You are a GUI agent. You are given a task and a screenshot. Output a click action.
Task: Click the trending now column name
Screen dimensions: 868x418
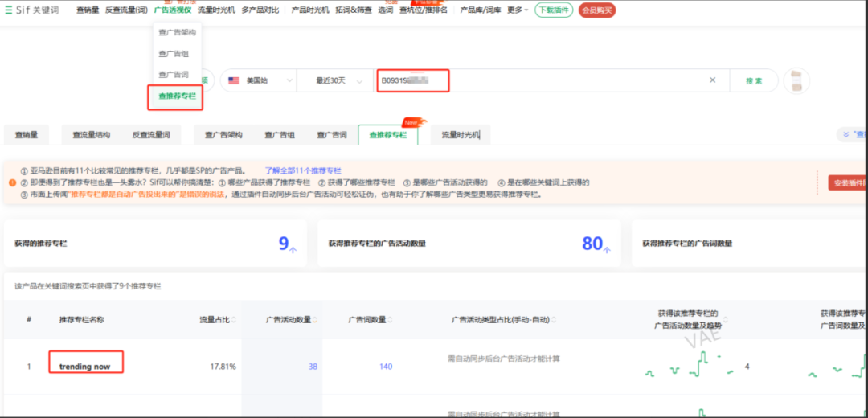coord(84,367)
